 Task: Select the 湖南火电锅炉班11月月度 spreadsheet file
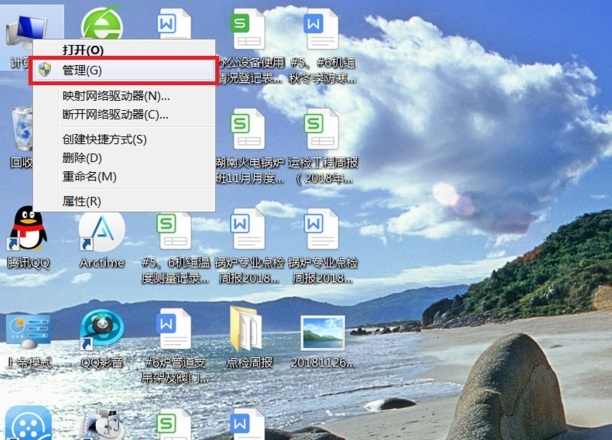tap(249, 129)
